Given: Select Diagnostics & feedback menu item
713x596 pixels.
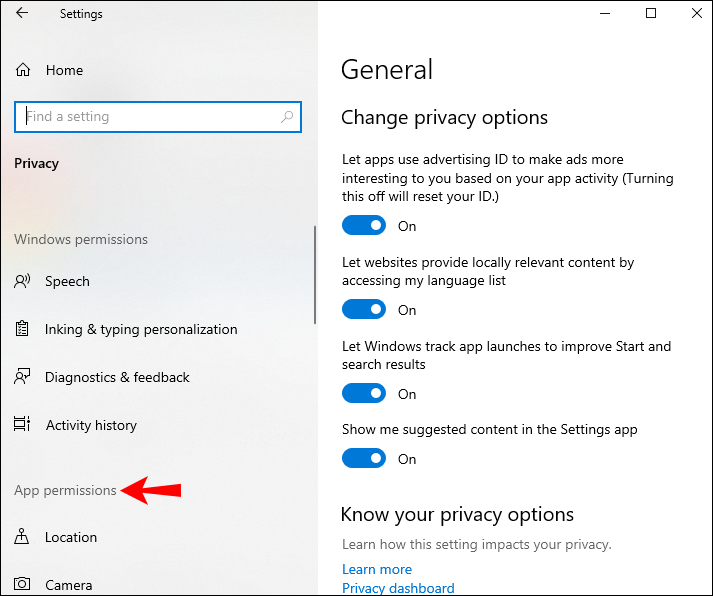Looking at the screenshot, I should tap(117, 378).
